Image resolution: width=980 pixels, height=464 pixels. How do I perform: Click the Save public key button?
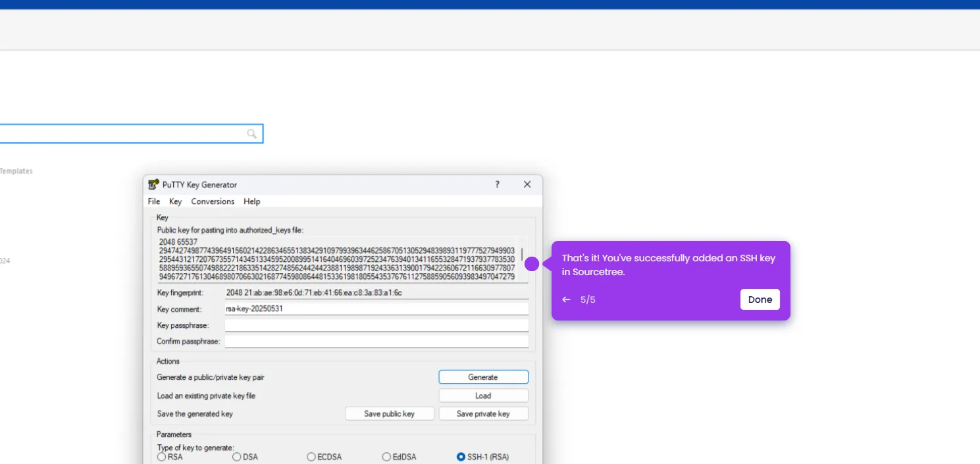pyautogui.click(x=390, y=414)
